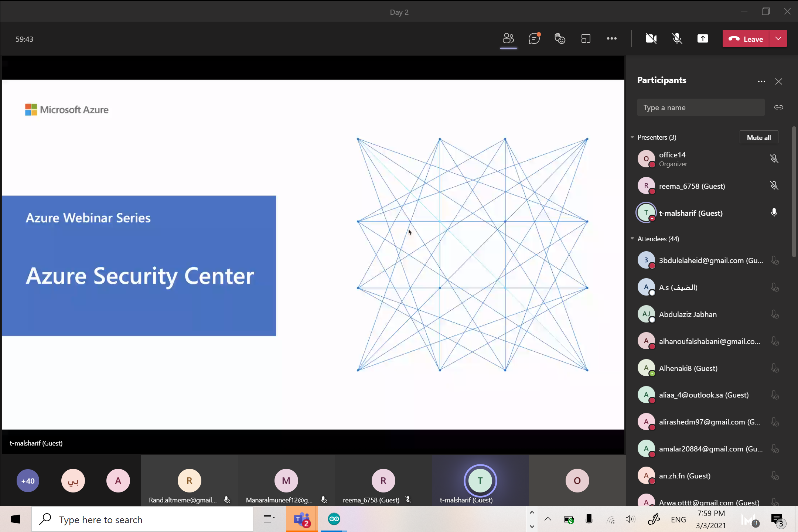Click the raise hand reactions icon
Screen dimensions: 798x532
560,39
